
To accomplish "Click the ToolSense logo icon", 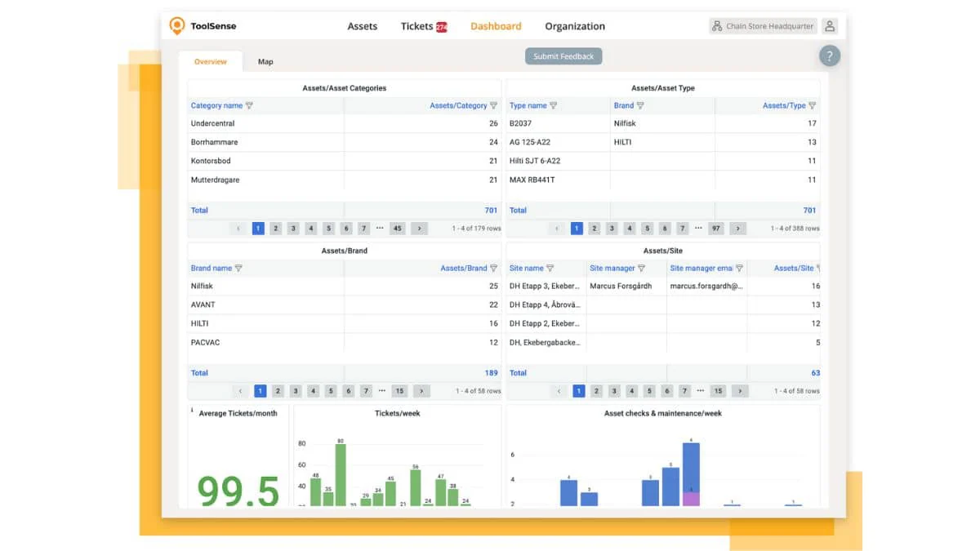I will (x=176, y=26).
